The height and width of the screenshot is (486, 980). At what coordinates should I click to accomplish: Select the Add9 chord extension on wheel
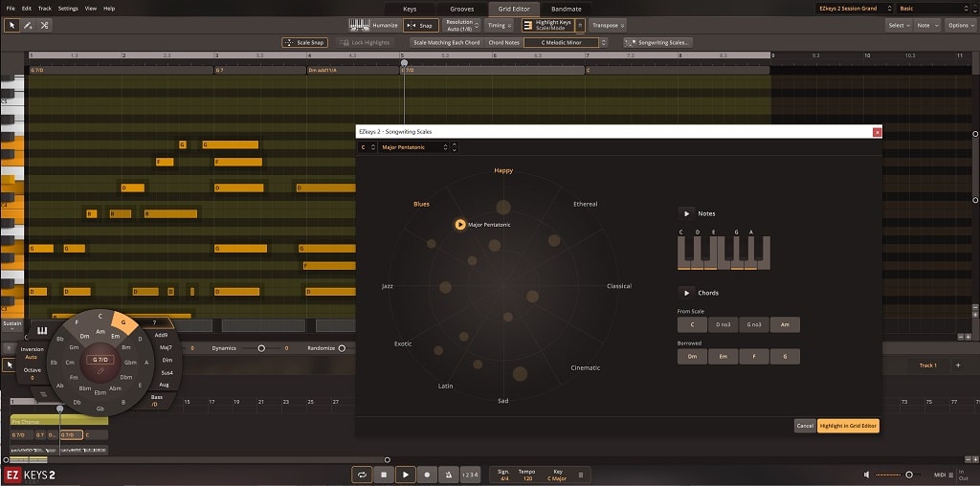pos(161,336)
